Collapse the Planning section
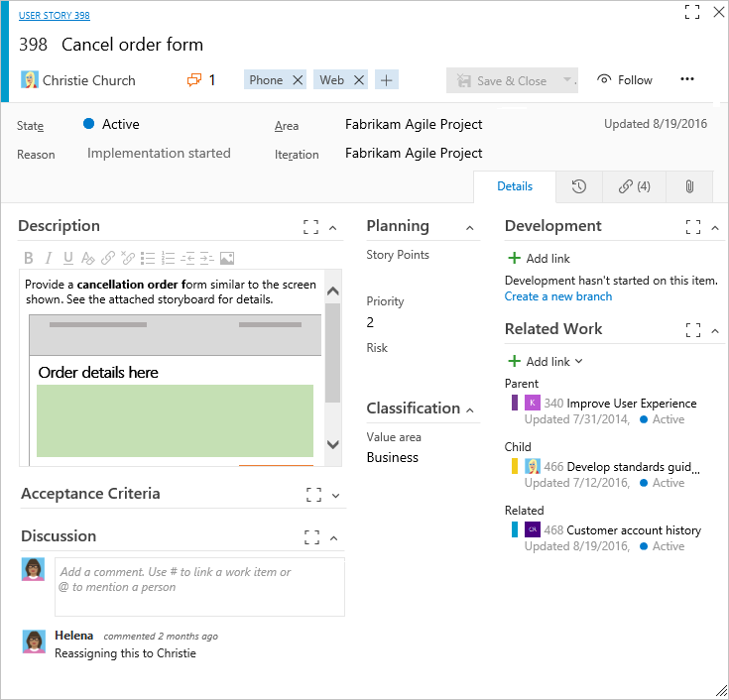Viewport: 729px width, 700px height. [x=470, y=228]
